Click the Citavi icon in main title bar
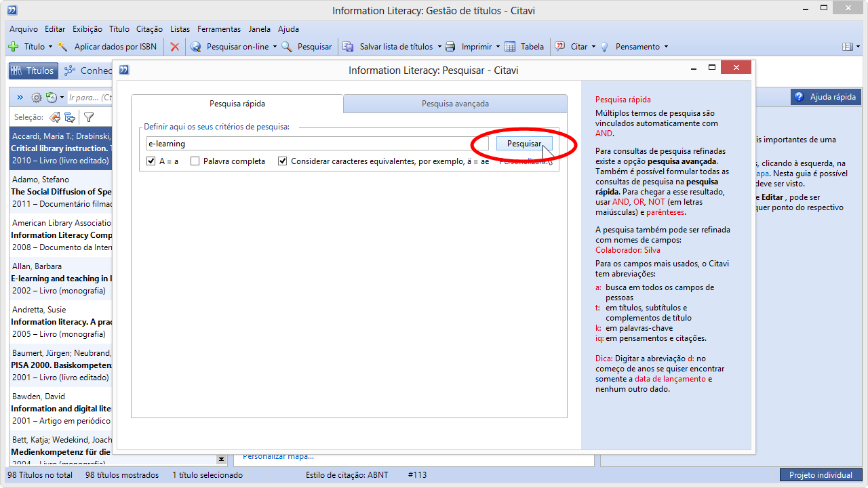This screenshot has width=868, height=488. coord(12,10)
